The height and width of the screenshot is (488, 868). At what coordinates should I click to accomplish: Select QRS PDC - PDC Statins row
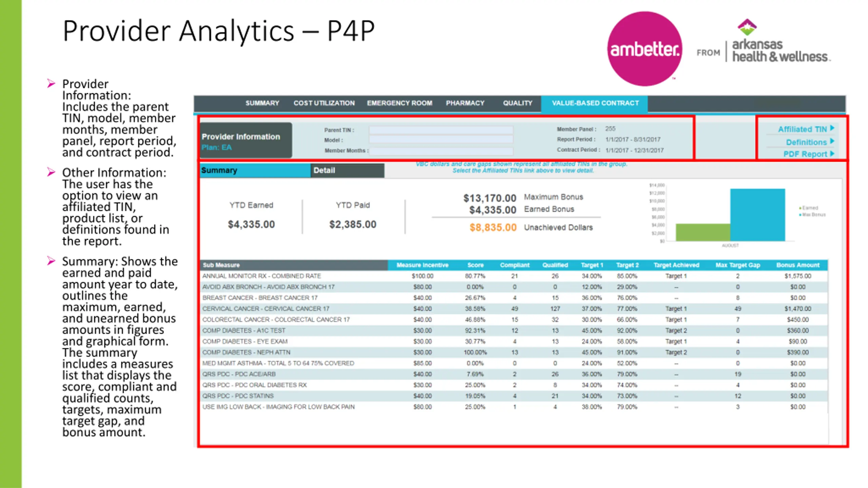pyautogui.click(x=514, y=396)
